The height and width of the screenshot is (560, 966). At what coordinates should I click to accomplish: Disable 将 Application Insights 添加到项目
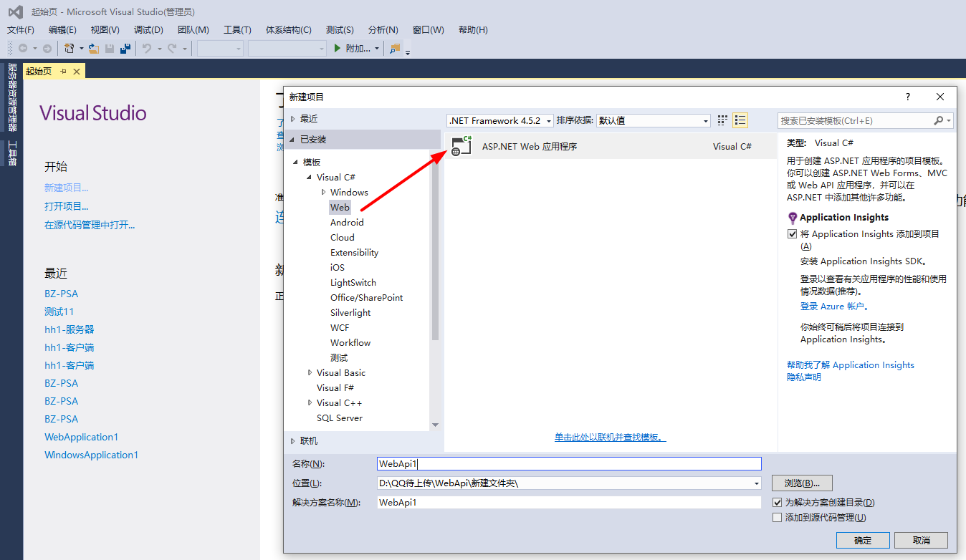tap(792, 233)
